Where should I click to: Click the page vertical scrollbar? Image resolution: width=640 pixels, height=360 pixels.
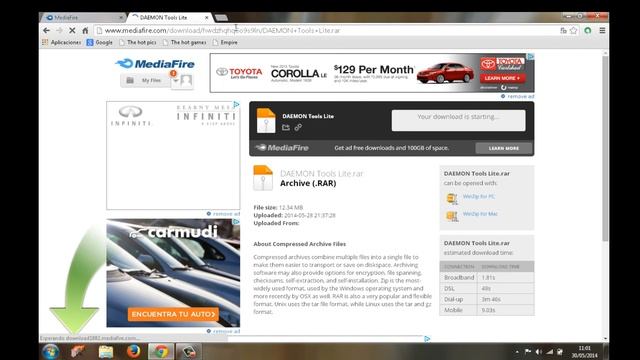pyautogui.click(x=605, y=148)
